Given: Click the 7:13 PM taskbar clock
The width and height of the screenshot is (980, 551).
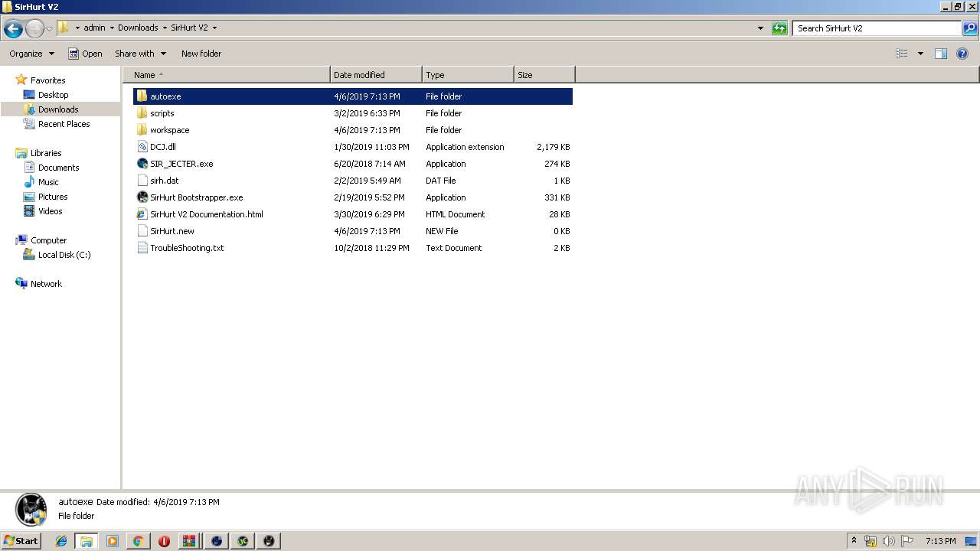Looking at the screenshot, I should [940, 541].
